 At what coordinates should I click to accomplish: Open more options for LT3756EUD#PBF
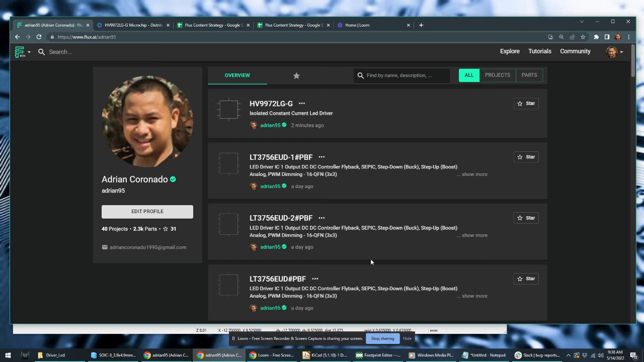point(315,279)
